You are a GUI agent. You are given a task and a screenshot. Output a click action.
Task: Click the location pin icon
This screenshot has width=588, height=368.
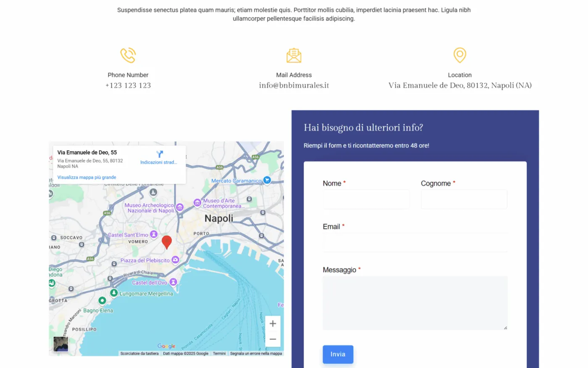[x=460, y=55]
